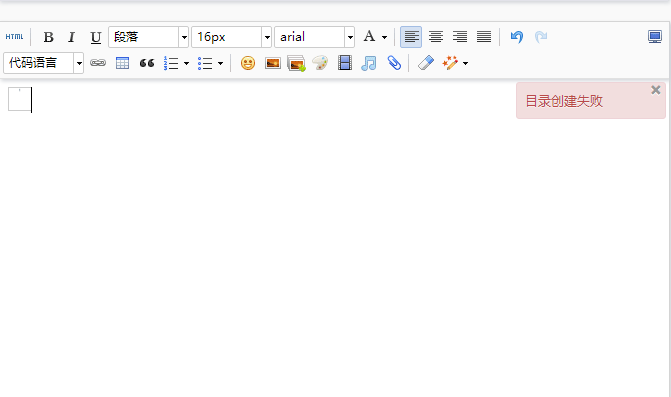Justify the text alignment
This screenshot has width=671, height=397.
click(x=484, y=37)
